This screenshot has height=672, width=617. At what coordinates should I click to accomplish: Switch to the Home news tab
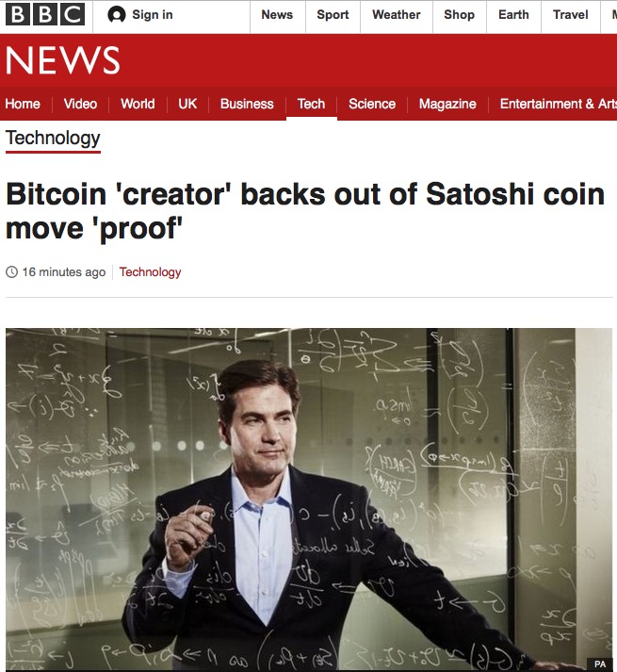point(23,104)
